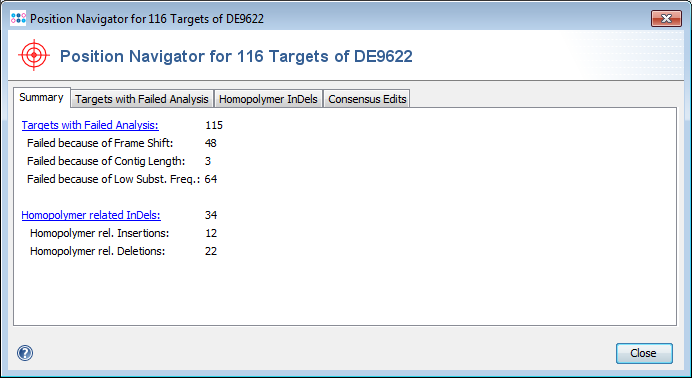Click the Position Navigator header title text

coord(236,56)
